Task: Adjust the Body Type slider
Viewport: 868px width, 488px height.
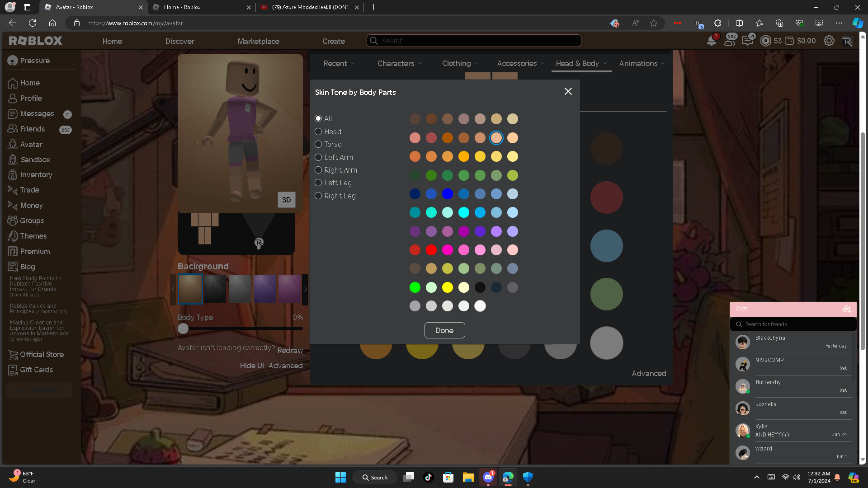Action: tap(183, 328)
